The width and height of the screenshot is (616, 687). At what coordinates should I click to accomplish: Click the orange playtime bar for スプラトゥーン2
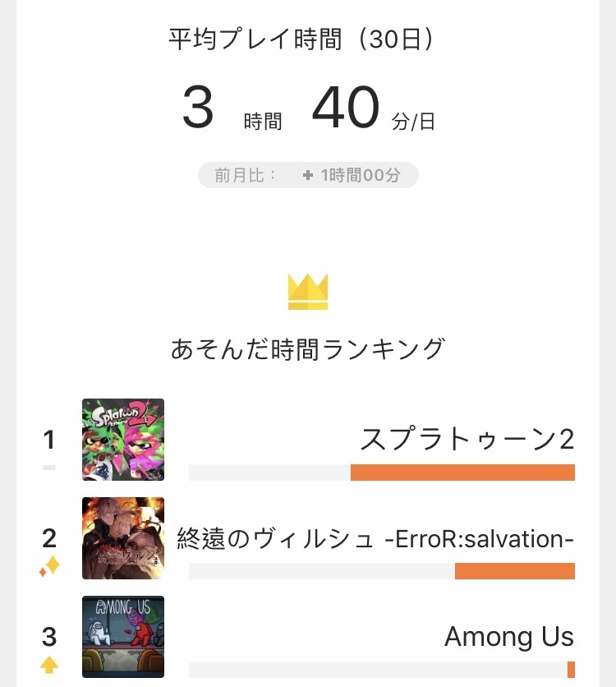coord(462,473)
